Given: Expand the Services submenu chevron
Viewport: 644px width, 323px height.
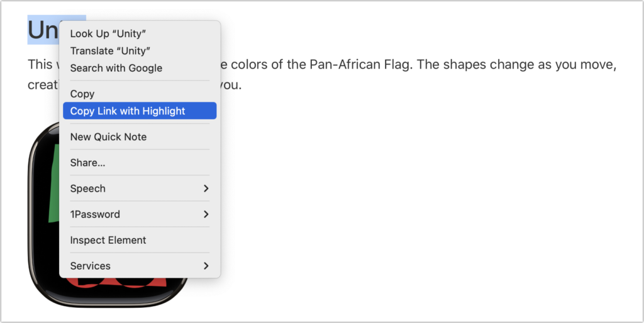Looking at the screenshot, I should pyautogui.click(x=206, y=266).
